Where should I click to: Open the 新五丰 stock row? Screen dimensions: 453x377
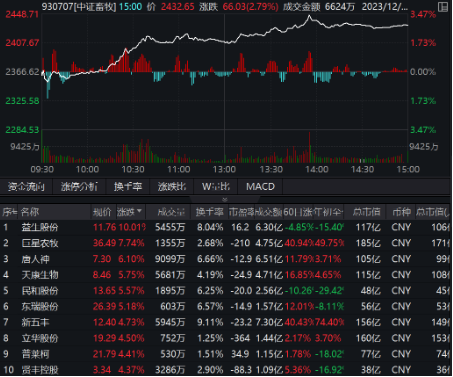[x=226, y=322]
